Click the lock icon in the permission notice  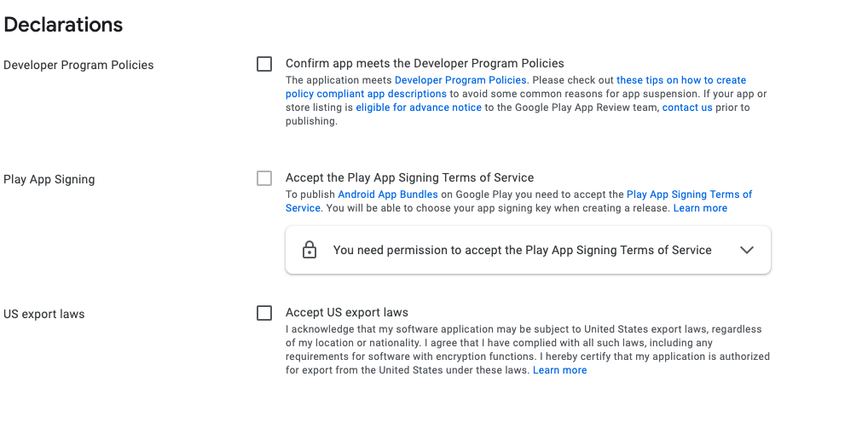click(310, 251)
